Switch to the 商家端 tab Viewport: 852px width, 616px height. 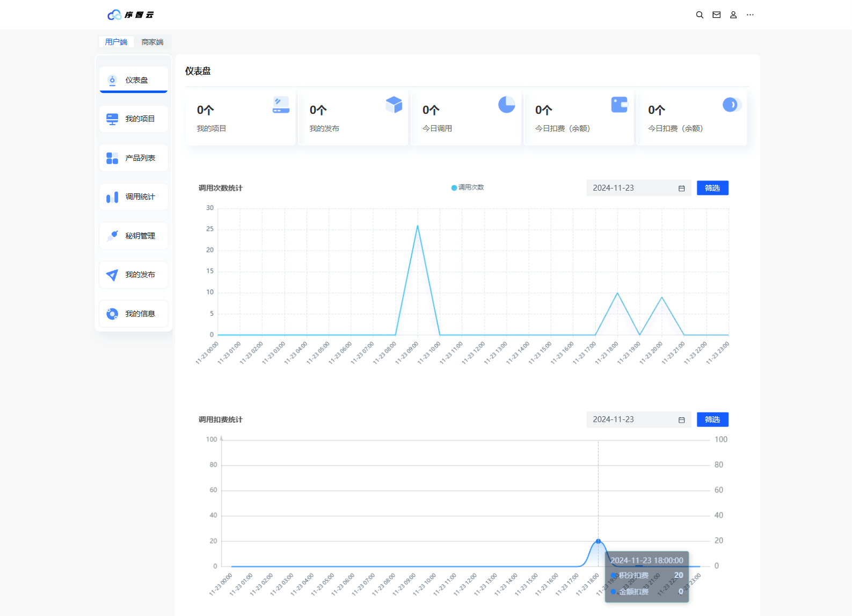pos(152,42)
